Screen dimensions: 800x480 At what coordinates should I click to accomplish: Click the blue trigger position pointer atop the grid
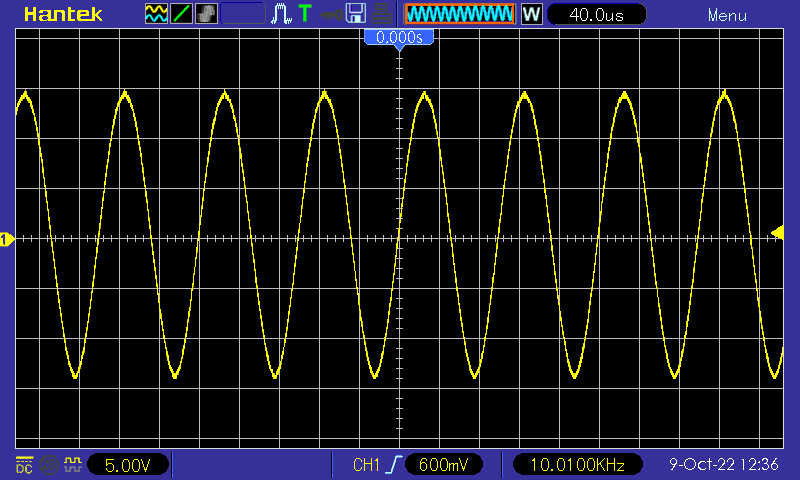[399, 47]
